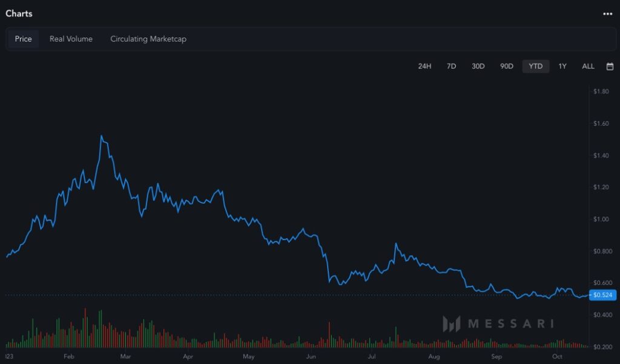Set chart range to 30D
Image resolution: width=620 pixels, height=364 pixels.
tap(478, 67)
